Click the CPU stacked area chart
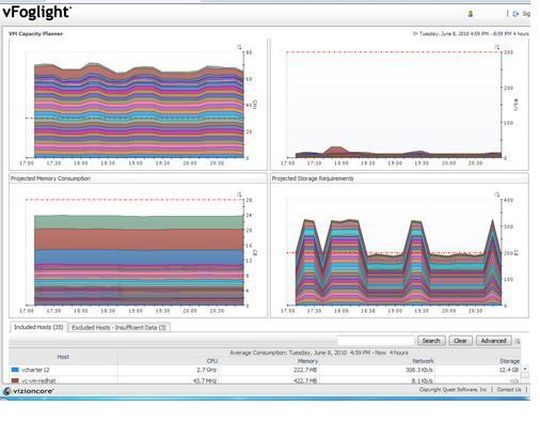 pyautogui.click(x=139, y=110)
